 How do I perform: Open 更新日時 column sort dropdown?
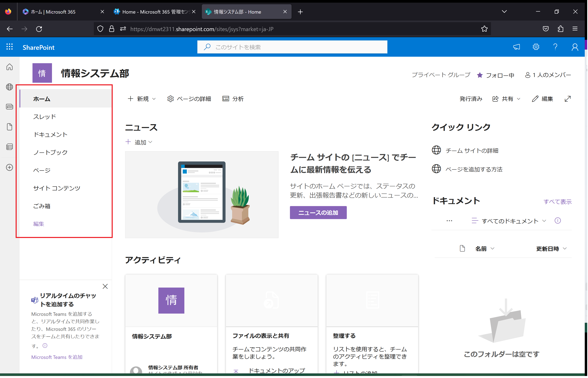[551, 249]
